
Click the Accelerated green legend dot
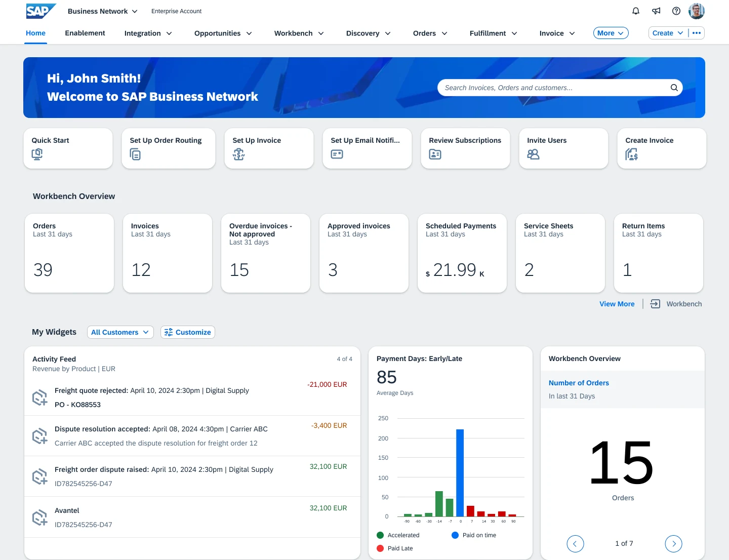(380, 535)
